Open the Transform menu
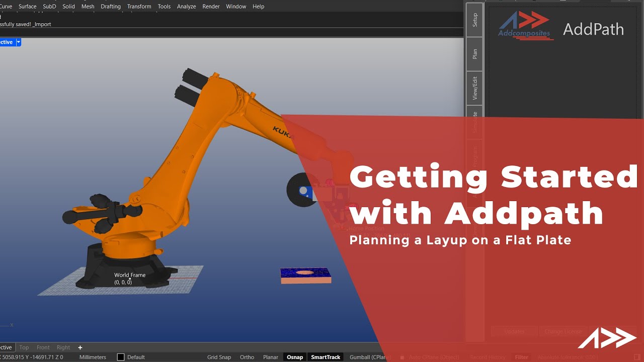 click(139, 7)
